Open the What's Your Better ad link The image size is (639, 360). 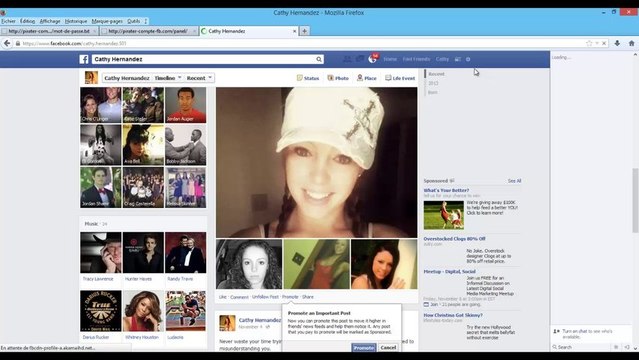point(446,190)
